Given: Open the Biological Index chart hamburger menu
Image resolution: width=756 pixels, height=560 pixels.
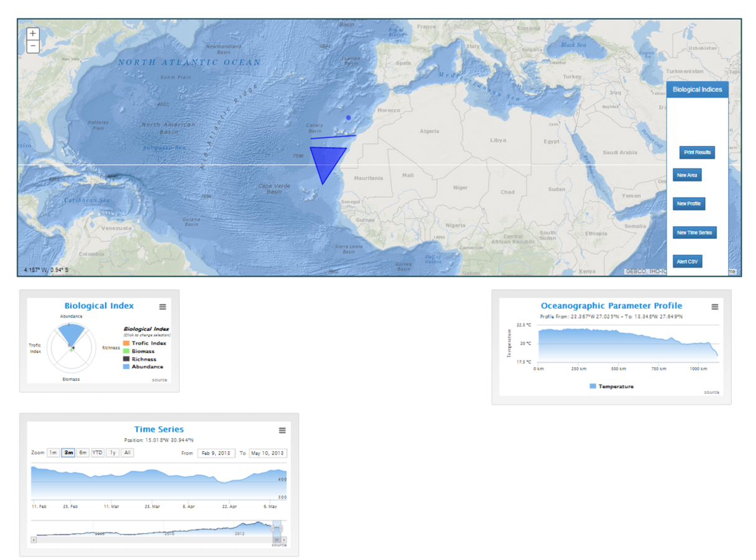Looking at the screenshot, I should click(x=163, y=307).
